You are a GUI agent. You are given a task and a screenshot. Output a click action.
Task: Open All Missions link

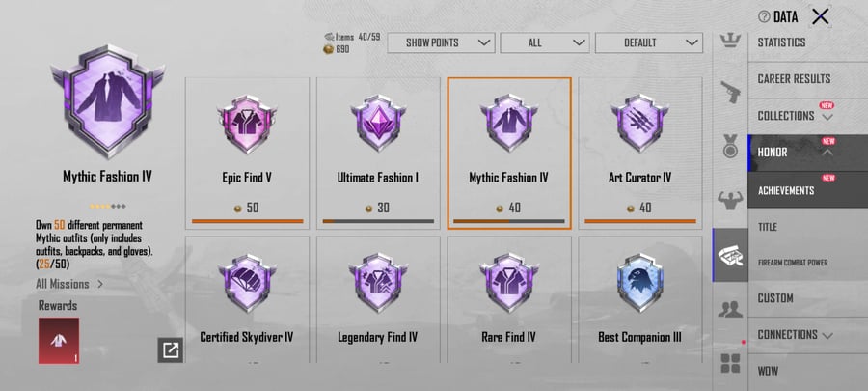pos(69,284)
